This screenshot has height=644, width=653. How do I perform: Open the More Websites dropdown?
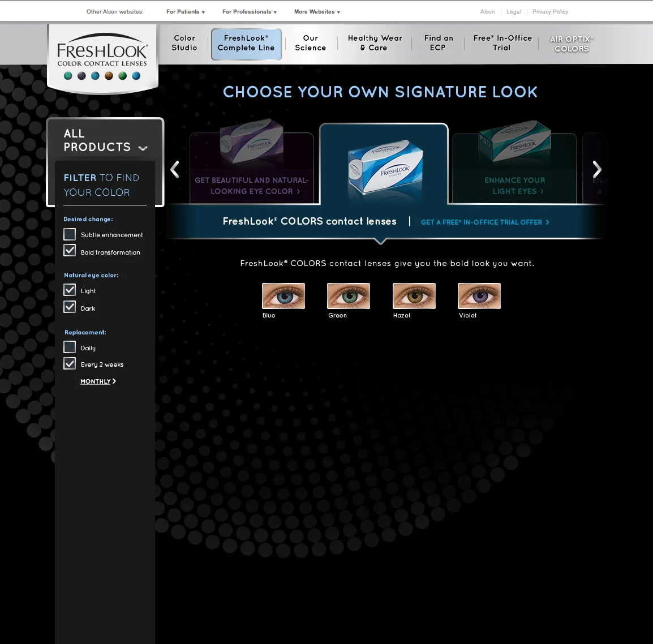click(x=317, y=12)
